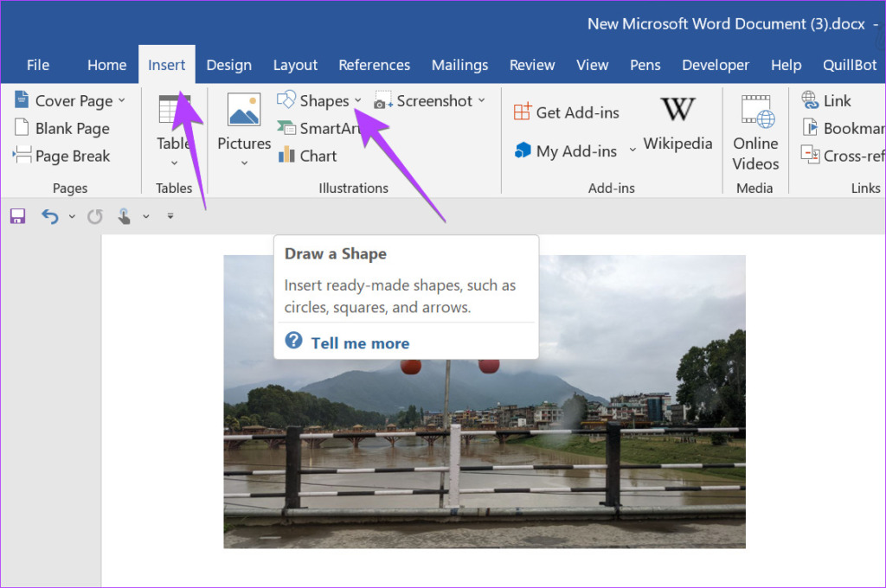The width and height of the screenshot is (886, 588).
Task: Toggle Touch/Mouse mode icon
Action: click(x=125, y=216)
